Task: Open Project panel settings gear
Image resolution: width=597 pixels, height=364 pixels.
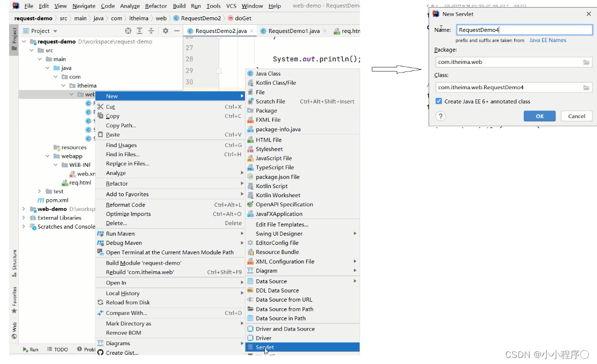Action: (x=165, y=31)
